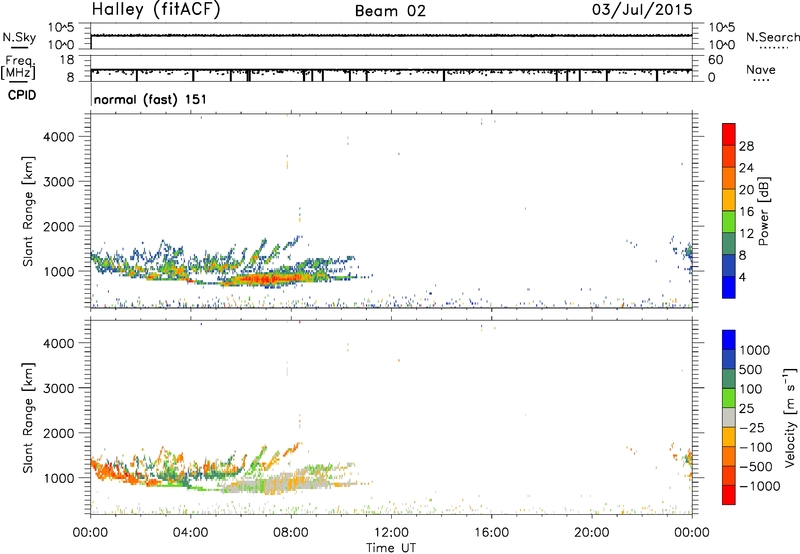This screenshot has width=800, height=554.
Task: Click the "20" label on Power colorbar
Action: pos(746,190)
